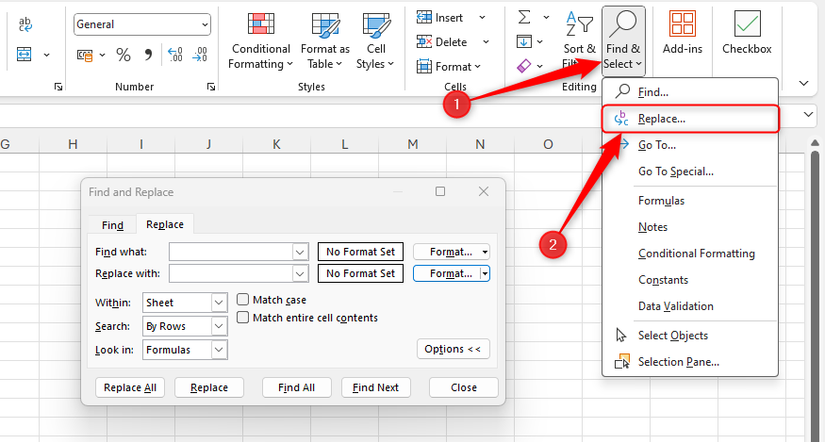
Task: Select Data Validation in the menu
Action: 689,306
